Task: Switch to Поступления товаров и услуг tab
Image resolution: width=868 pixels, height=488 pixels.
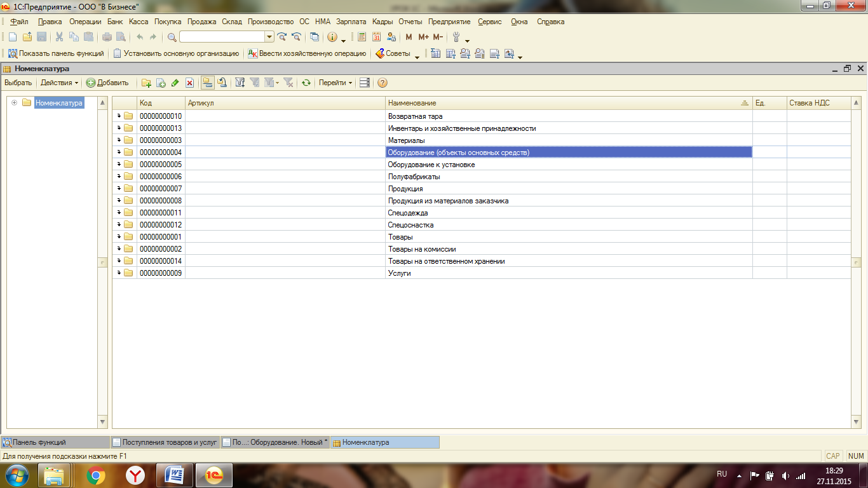Action: pos(165,442)
